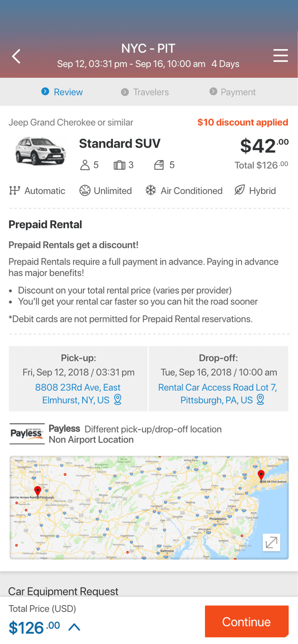This screenshot has width=298, height=644.
Task: Open the 8808 23Rd Ave pick-up address
Action: (77, 394)
